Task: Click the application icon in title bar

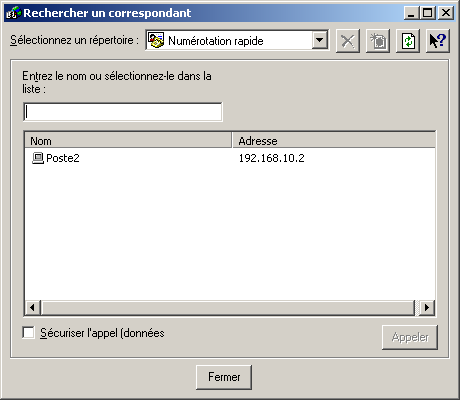Action: coord(13,13)
